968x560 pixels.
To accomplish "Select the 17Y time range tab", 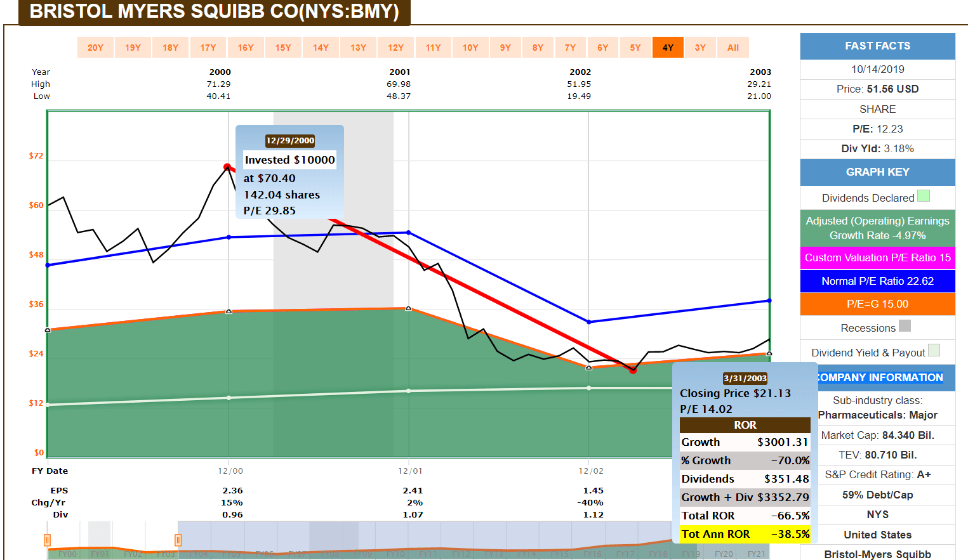I will (208, 48).
